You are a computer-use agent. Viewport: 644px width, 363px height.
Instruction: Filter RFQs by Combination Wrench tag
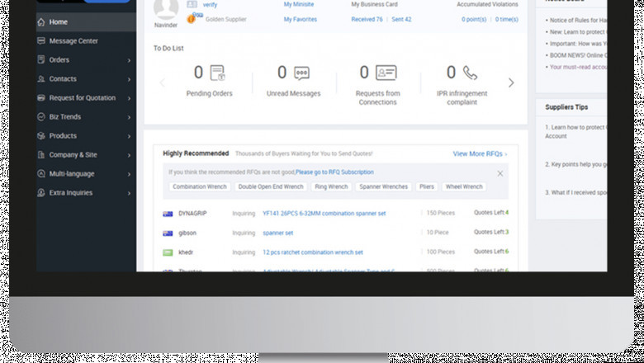tap(199, 187)
